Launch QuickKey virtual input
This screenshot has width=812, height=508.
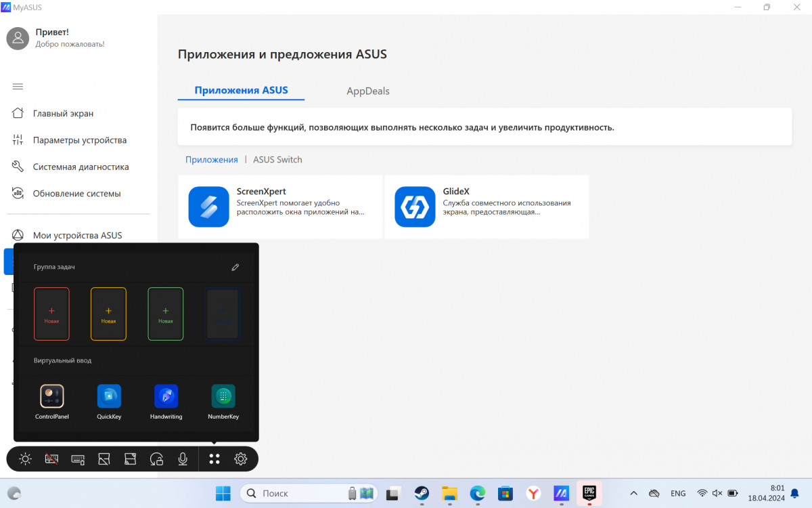click(109, 402)
